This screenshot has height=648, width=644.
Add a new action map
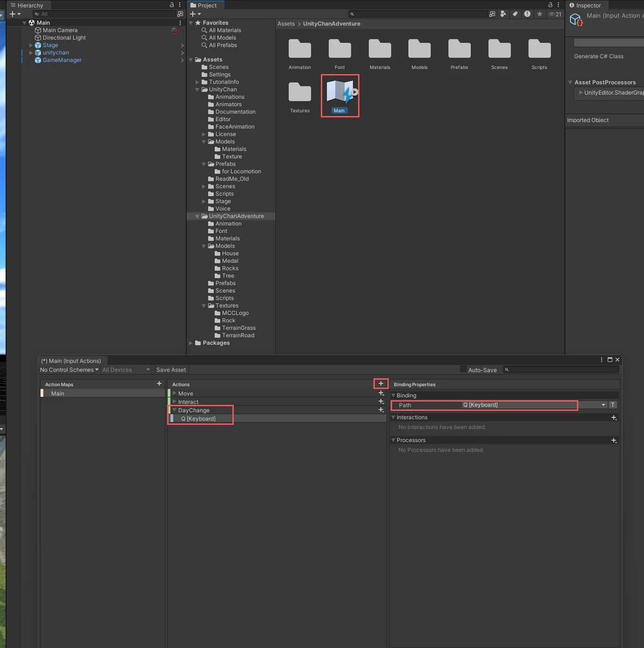click(159, 383)
